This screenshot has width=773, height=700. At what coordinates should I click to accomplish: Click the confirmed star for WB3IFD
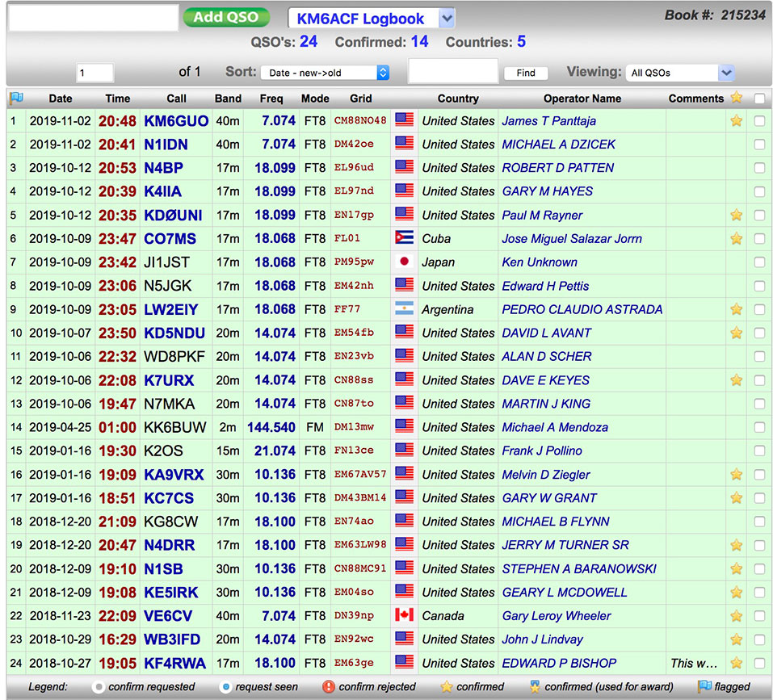point(737,639)
